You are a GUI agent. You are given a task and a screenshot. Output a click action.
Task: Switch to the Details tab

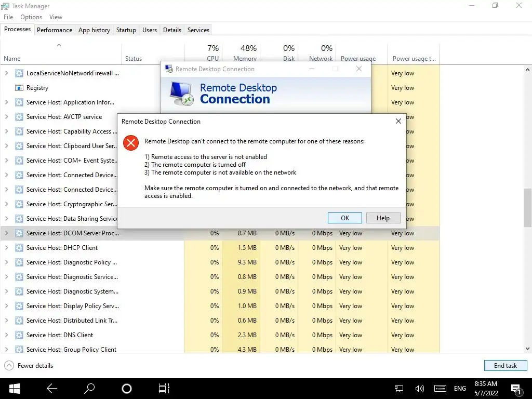click(172, 30)
